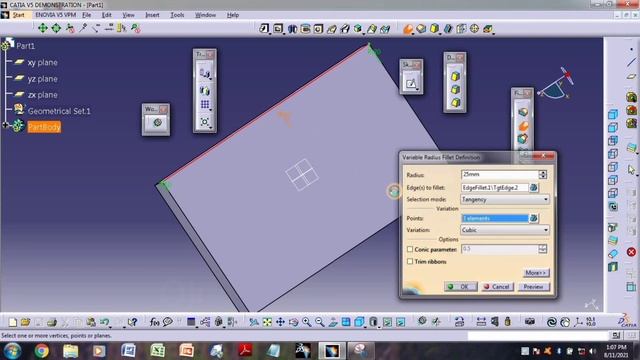The width and height of the screenshot is (640, 360).
Task: Click the Fit All In icon
Action: click(267, 322)
